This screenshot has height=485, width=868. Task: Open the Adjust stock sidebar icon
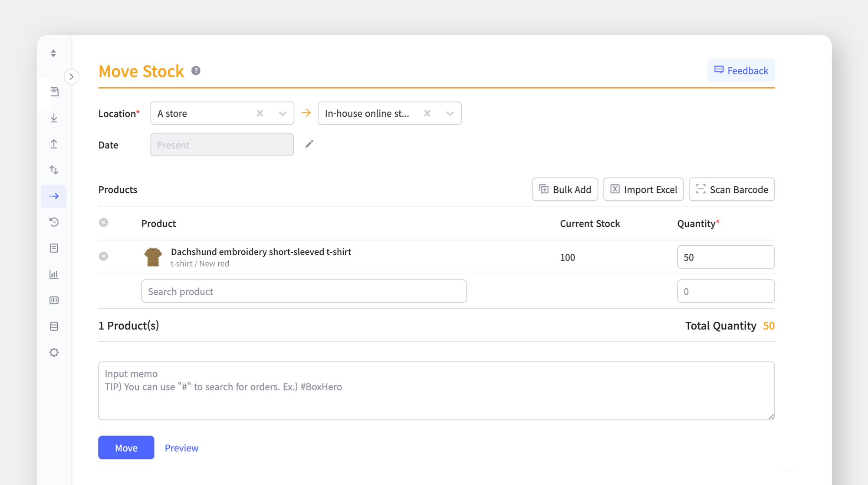(x=54, y=170)
